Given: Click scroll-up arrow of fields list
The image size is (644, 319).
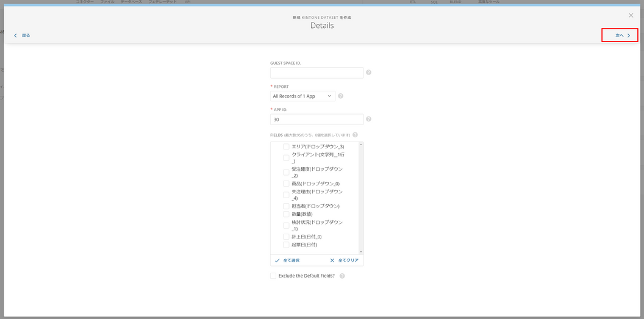Looking at the screenshot, I should 361,144.
